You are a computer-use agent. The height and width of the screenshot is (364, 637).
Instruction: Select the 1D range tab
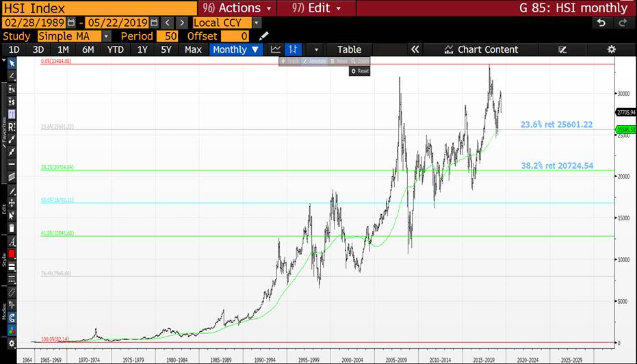(x=14, y=49)
